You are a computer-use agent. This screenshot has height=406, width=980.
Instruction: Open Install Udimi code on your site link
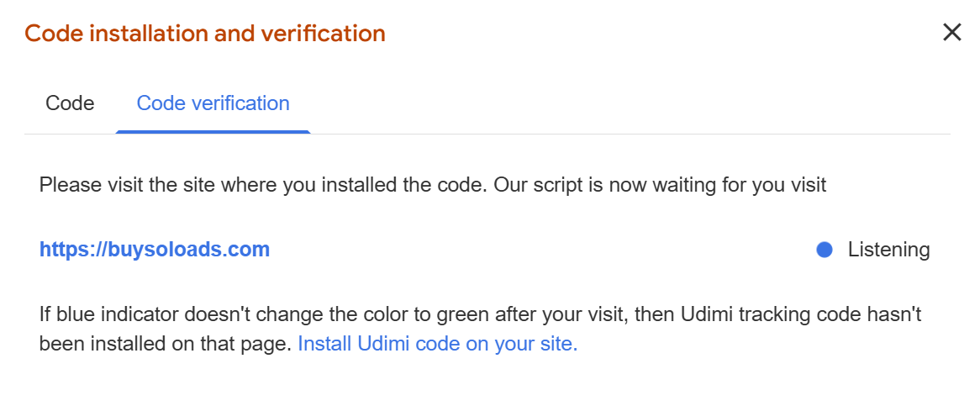438,344
